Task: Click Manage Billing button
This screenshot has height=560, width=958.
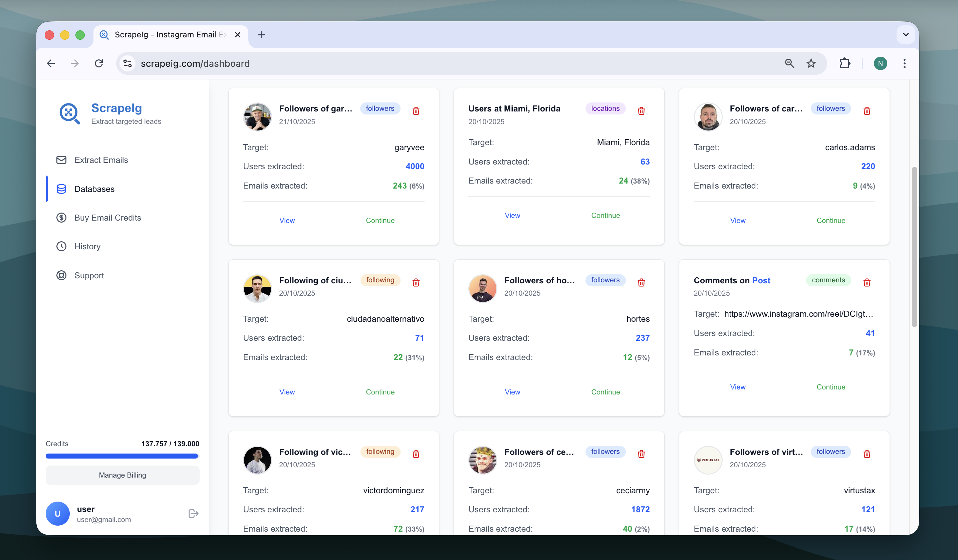Action: (x=123, y=475)
